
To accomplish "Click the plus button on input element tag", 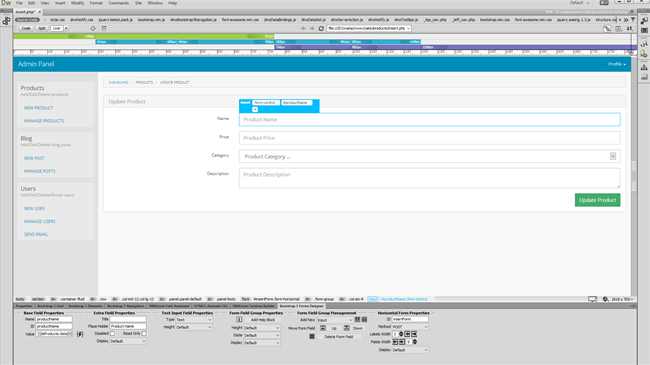I will 255,110.
